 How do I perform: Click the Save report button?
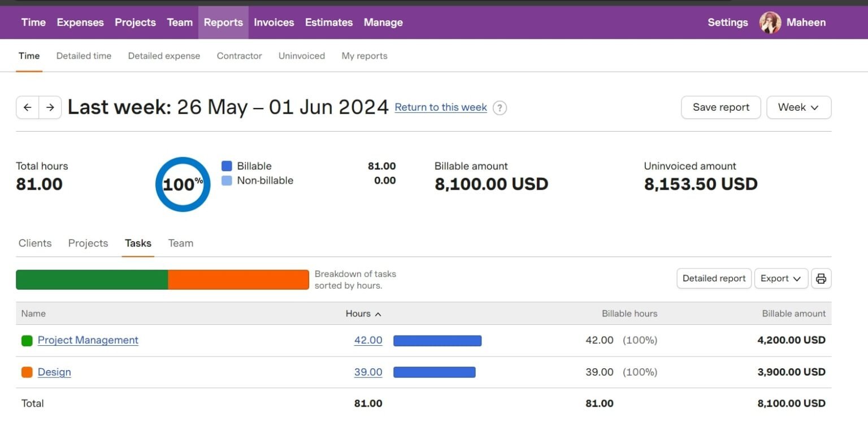click(x=721, y=107)
